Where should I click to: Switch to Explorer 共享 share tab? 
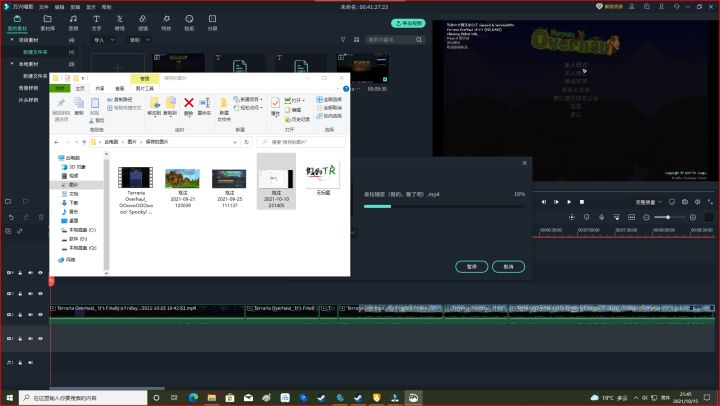click(x=100, y=88)
